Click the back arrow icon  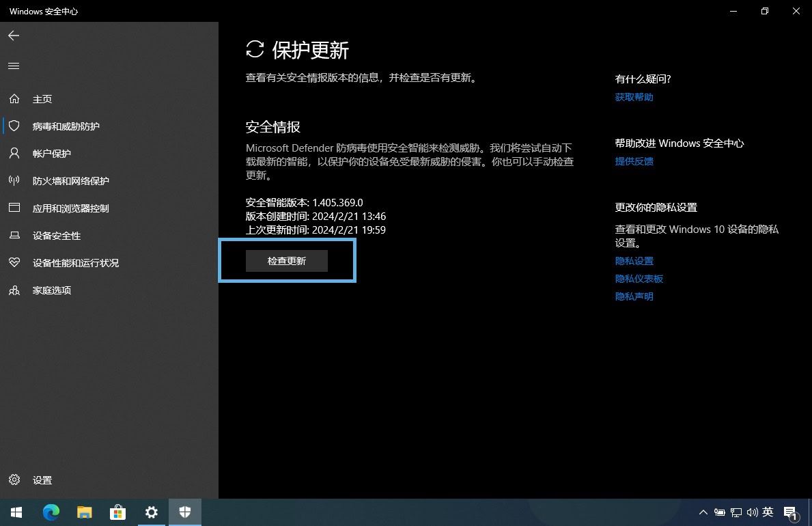point(14,36)
